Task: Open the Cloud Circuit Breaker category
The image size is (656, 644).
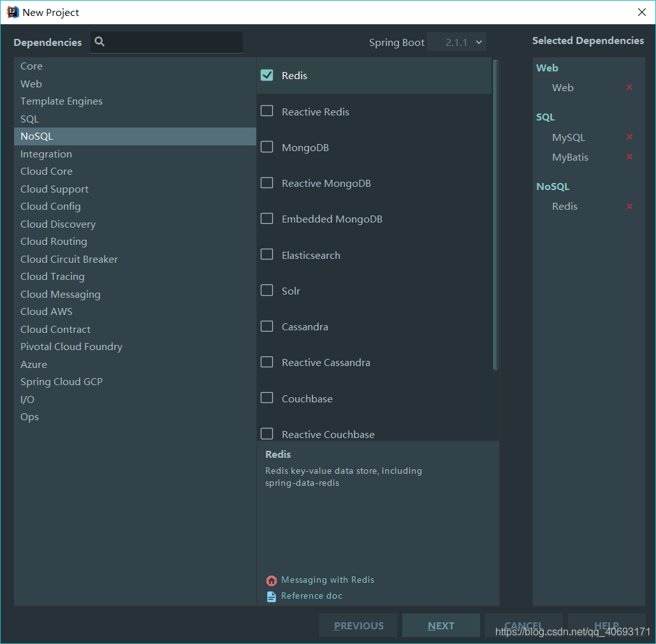Action: (135, 259)
